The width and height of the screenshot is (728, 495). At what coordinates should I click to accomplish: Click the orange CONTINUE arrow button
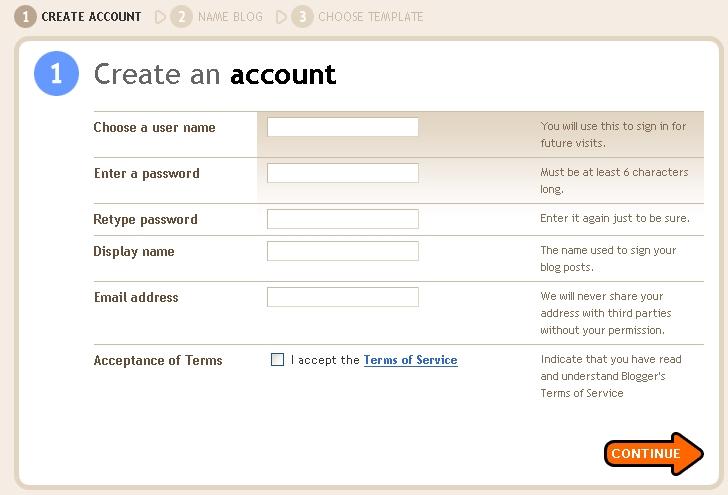(654, 454)
